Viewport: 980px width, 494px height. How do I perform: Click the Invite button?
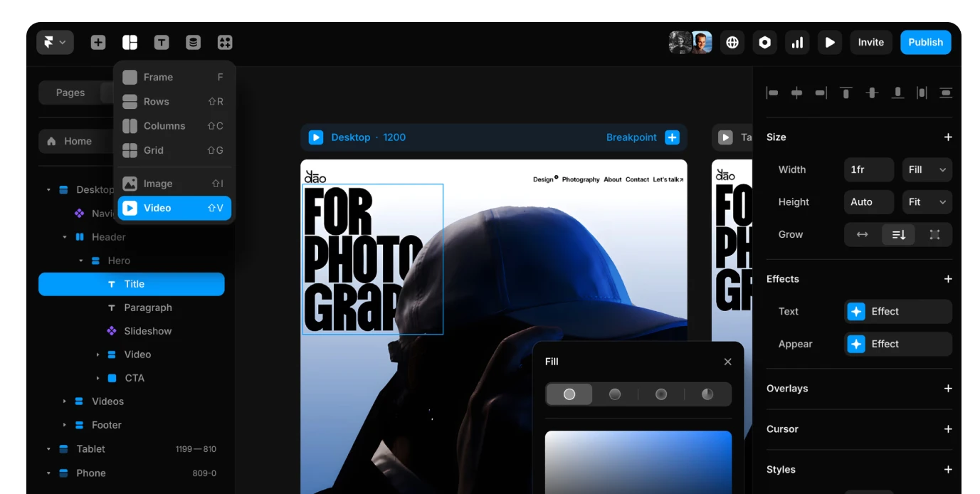pos(870,42)
